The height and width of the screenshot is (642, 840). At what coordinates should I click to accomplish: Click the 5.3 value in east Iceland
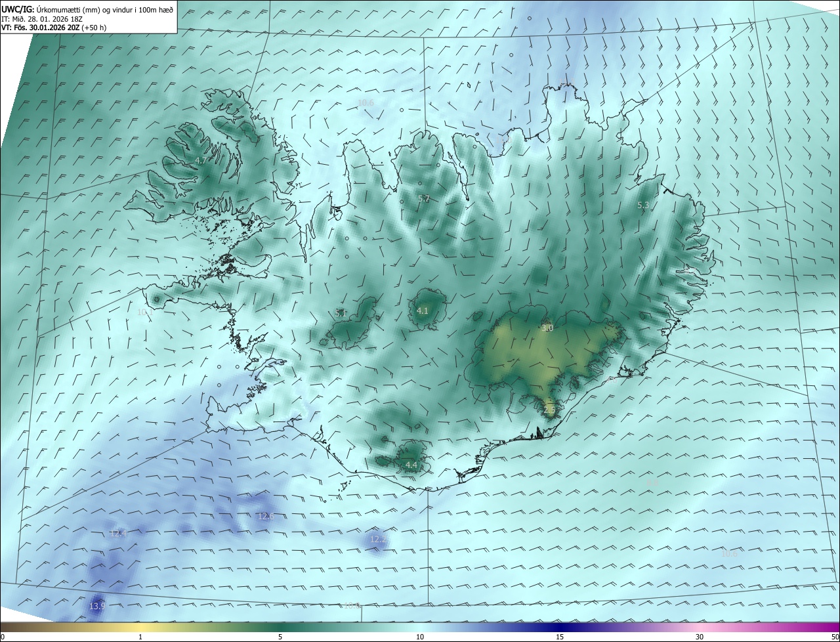click(x=643, y=205)
